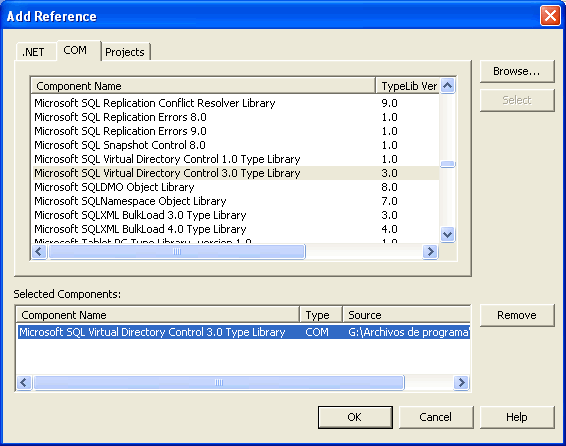
Task: Click the TypeLib Ver column header
Action: [x=408, y=86]
